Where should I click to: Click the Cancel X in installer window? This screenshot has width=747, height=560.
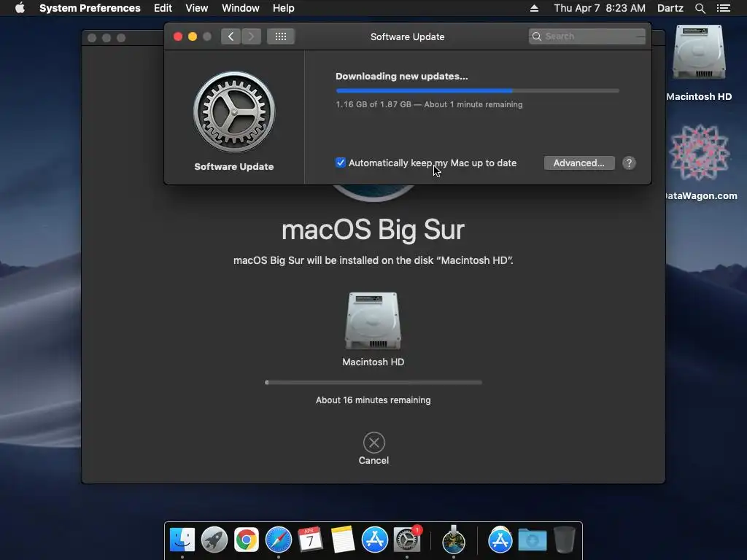[374, 443]
